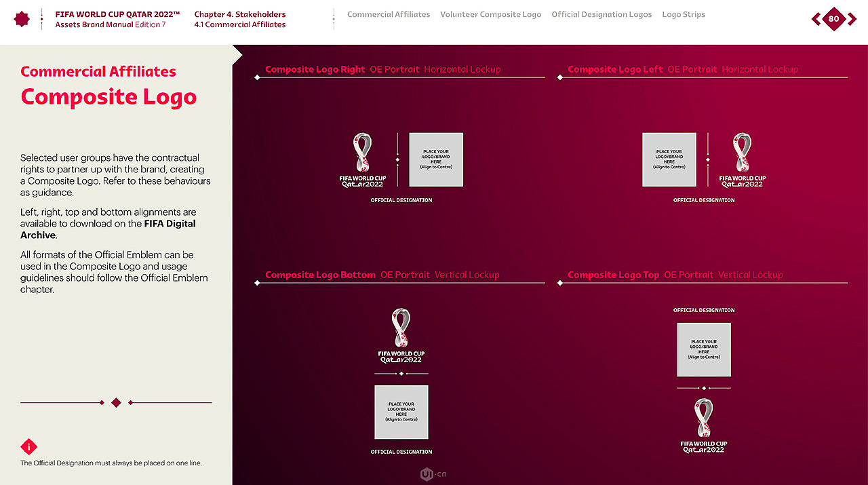Click the red info icon at bottom left
Image resolution: width=868 pixels, height=485 pixels.
click(29, 447)
